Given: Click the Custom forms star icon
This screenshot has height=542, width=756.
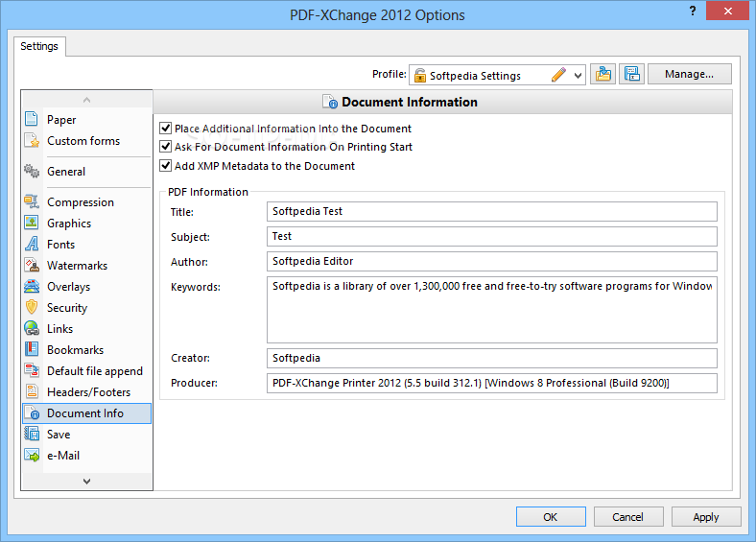Looking at the screenshot, I should pyautogui.click(x=32, y=140).
